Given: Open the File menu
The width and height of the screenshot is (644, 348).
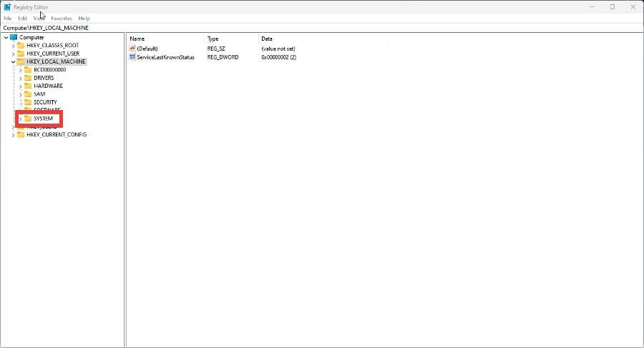Looking at the screenshot, I should [x=8, y=19].
